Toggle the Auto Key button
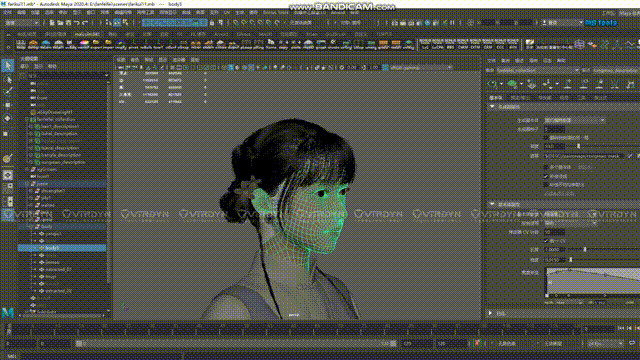This screenshot has width=640, height=360. click(477, 343)
